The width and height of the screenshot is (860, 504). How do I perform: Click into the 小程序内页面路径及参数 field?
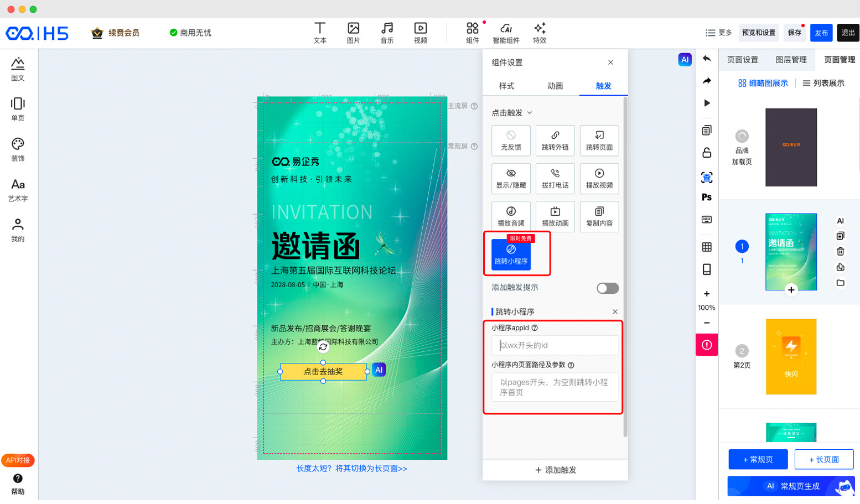tap(555, 387)
